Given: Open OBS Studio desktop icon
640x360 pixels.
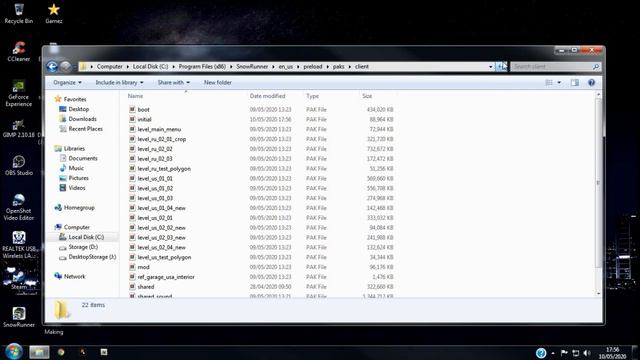Looking at the screenshot, I should coord(18,166).
